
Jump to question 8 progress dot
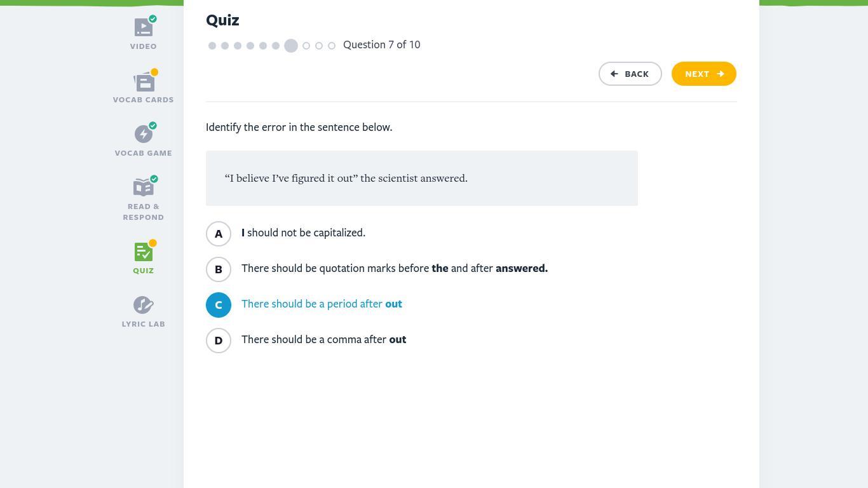point(306,46)
